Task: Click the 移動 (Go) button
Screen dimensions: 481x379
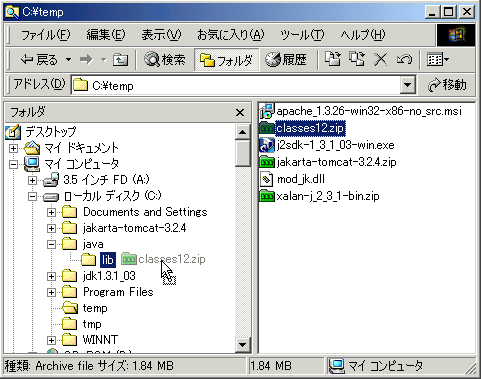Action: click(x=447, y=86)
